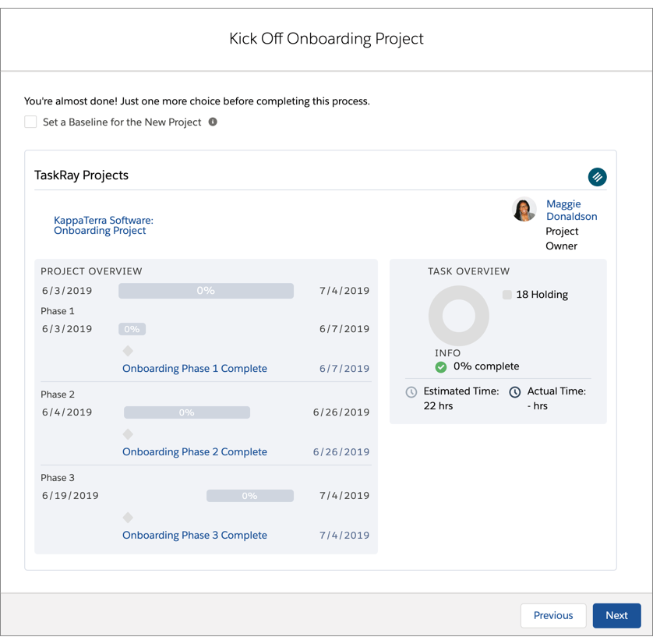Click the Phase 1 heading
This screenshot has height=644, width=653.
coord(58,311)
